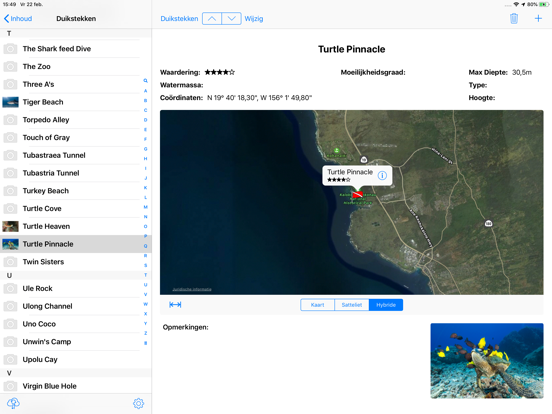Add new dive site with plus icon
This screenshot has width=552, height=414.
point(538,18)
